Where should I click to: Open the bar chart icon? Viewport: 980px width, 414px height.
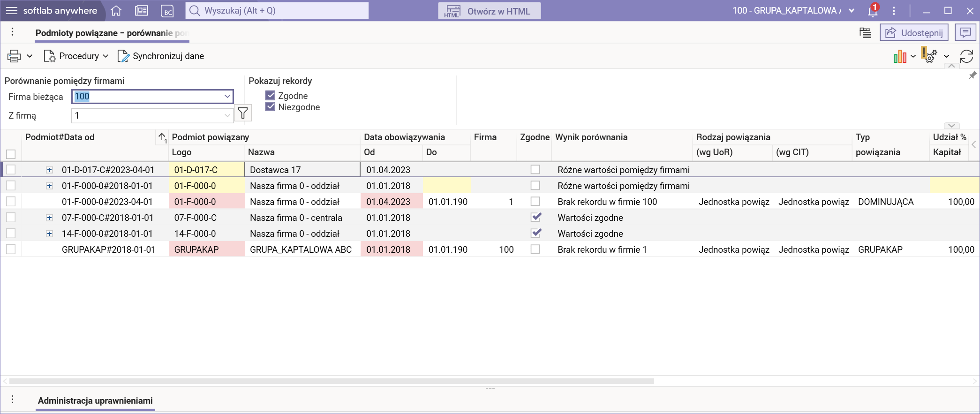[x=899, y=56]
